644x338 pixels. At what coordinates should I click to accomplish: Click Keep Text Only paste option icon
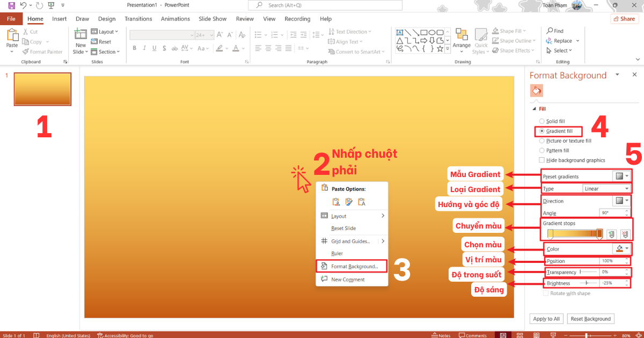coord(362,202)
